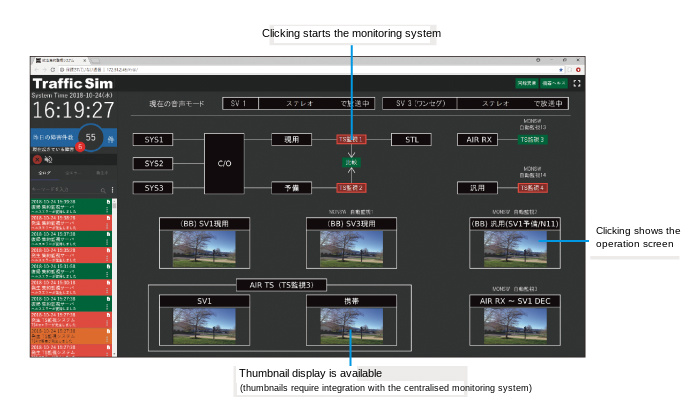
Task: Open the (BB) SV1現用 thumbnail
Action: tap(204, 249)
